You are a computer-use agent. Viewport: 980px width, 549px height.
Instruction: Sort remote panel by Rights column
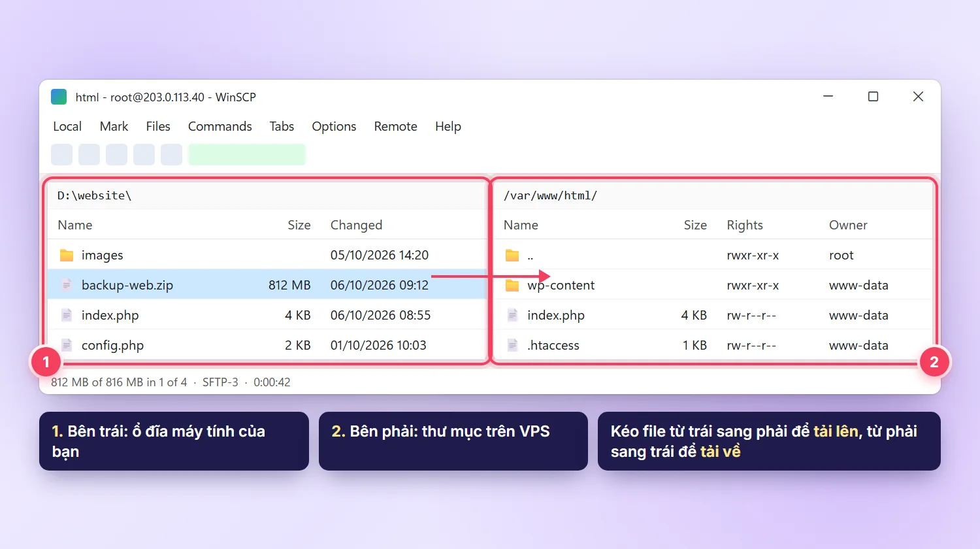(x=745, y=225)
